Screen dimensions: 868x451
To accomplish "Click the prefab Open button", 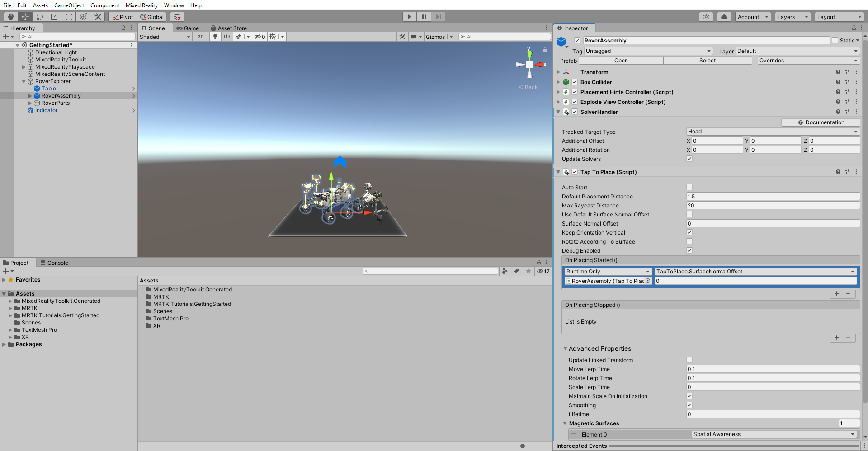I will pos(621,61).
